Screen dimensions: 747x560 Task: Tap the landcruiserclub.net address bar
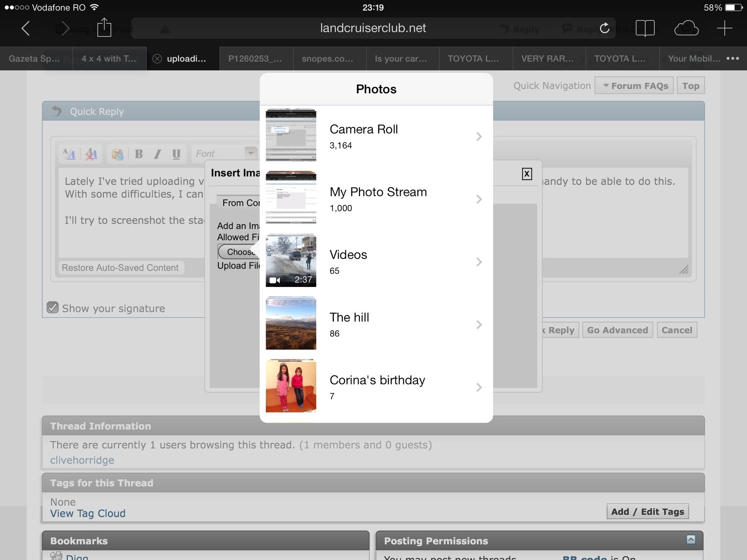pos(373,28)
